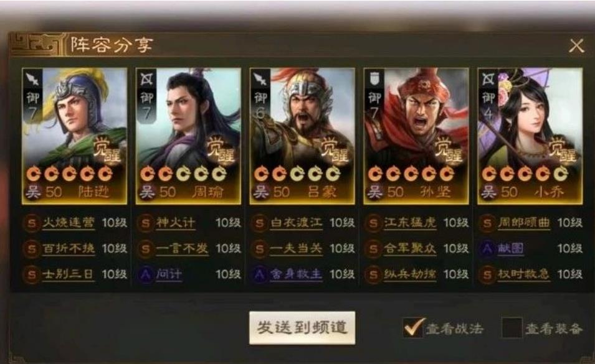The height and width of the screenshot is (364, 595).
Task: Click the 觉醒 emblem on 吕蒙's portrait
Action: pyautogui.click(x=335, y=151)
